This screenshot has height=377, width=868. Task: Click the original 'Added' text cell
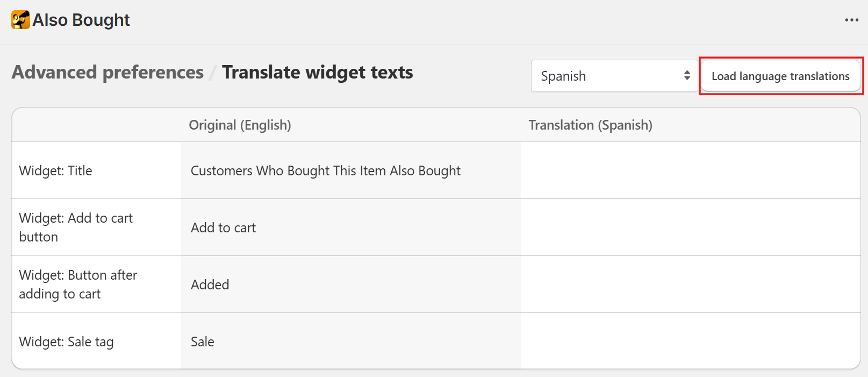click(210, 284)
